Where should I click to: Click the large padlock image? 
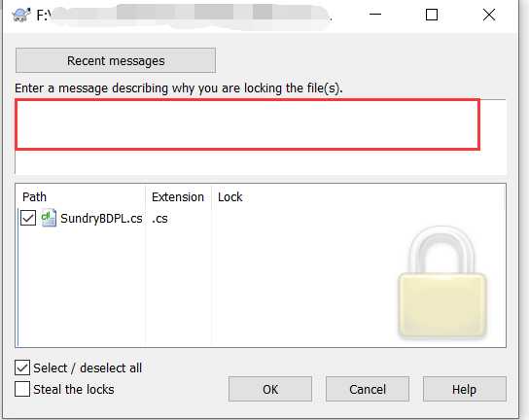point(442,282)
